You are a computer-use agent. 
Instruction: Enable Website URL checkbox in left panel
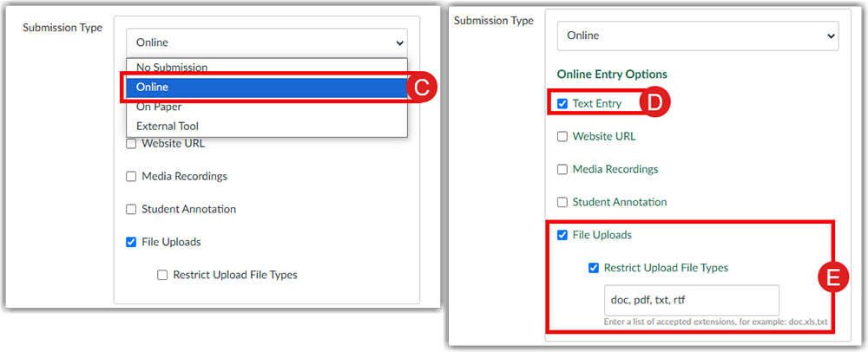click(x=131, y=144)
